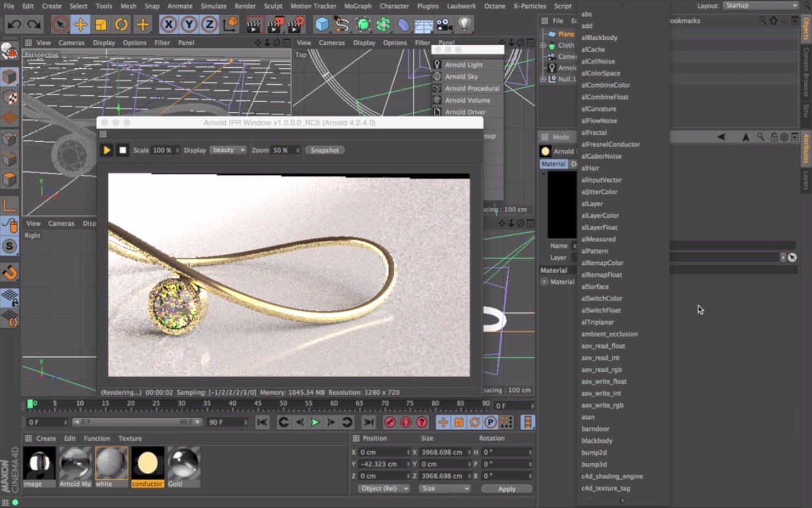
Task: Go to end of timeline
Action: 369,423
